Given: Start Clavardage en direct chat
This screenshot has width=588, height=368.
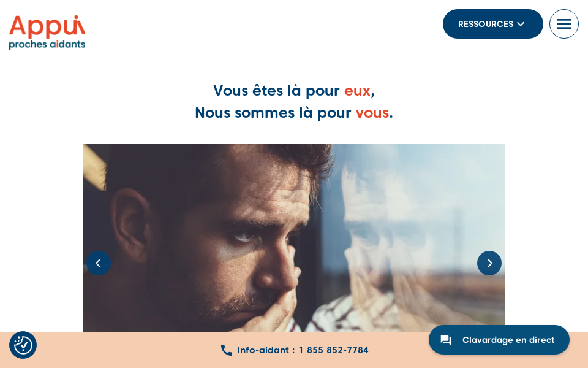Looking at the screenshot, I should (x=499, y=340).
